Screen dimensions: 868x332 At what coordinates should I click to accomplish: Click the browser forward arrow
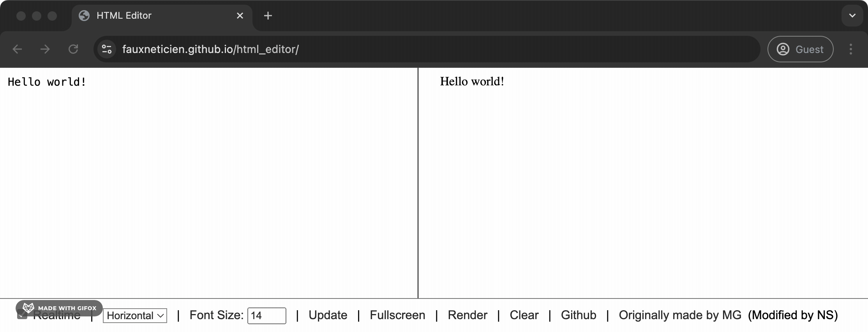45,49
